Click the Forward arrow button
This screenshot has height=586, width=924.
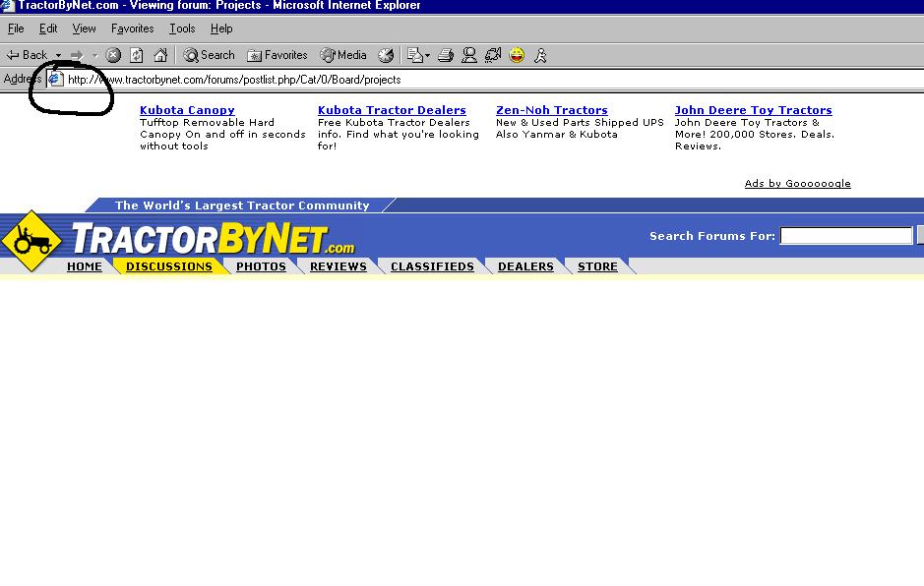[77, 55]
